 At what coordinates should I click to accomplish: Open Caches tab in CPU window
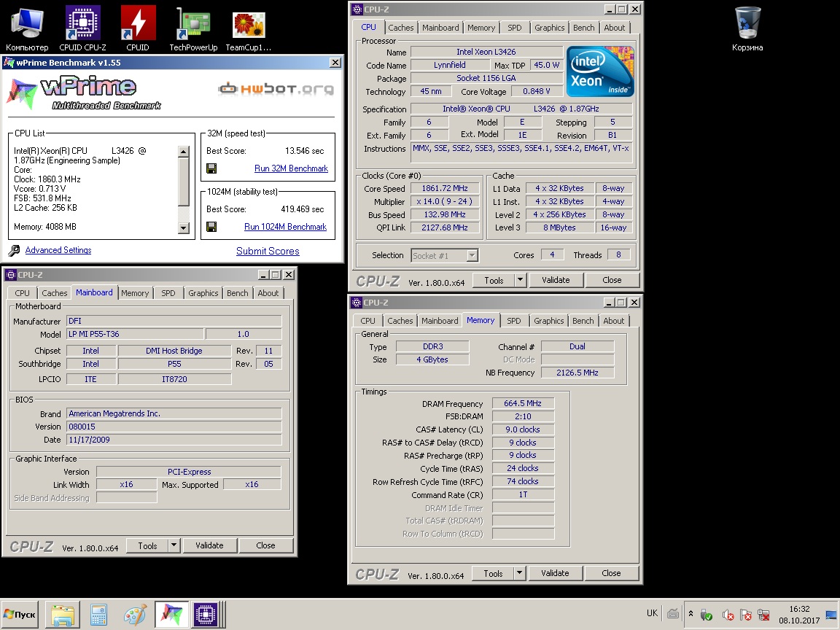point(401,28)
